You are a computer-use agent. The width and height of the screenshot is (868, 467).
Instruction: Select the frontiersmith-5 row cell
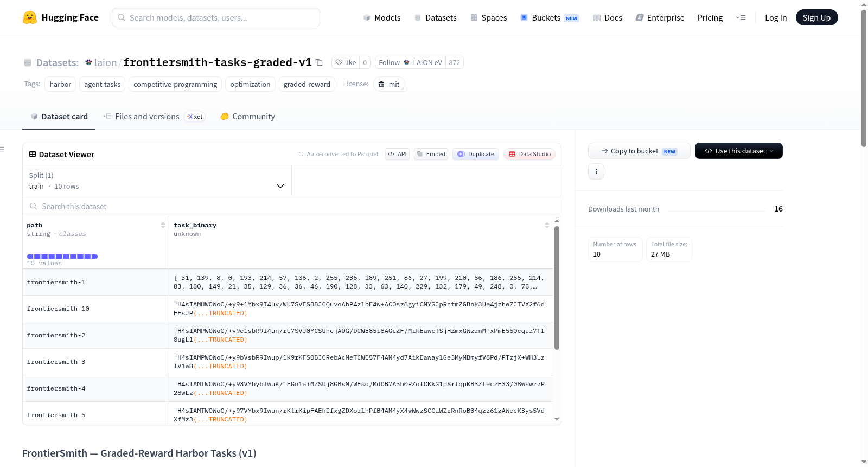[x=95, y=414]
